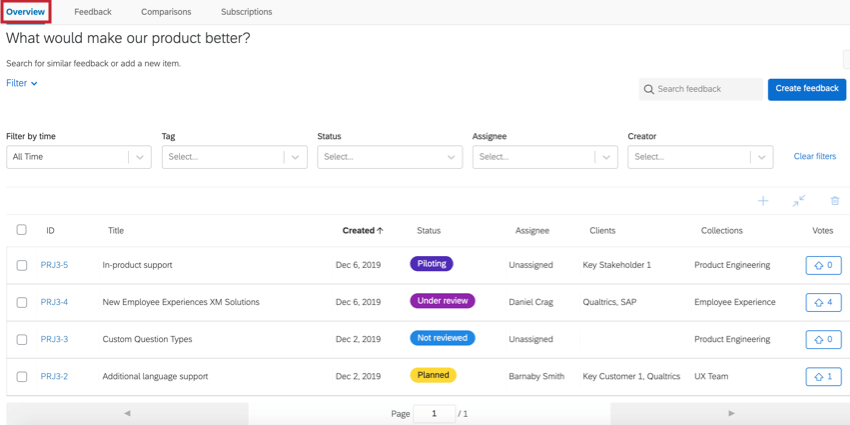Viewport: 850px width, 425px height.
Task: Switch to the Overview tab
Action: point(25,11)
